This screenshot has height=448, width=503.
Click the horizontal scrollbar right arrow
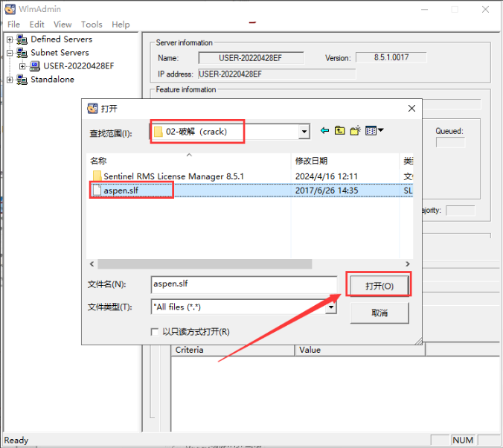click(x=408, y=263)
